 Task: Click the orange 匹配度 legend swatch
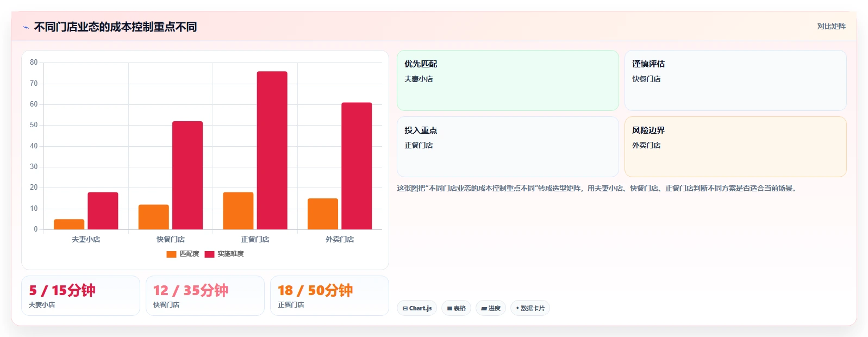point(171,254)
